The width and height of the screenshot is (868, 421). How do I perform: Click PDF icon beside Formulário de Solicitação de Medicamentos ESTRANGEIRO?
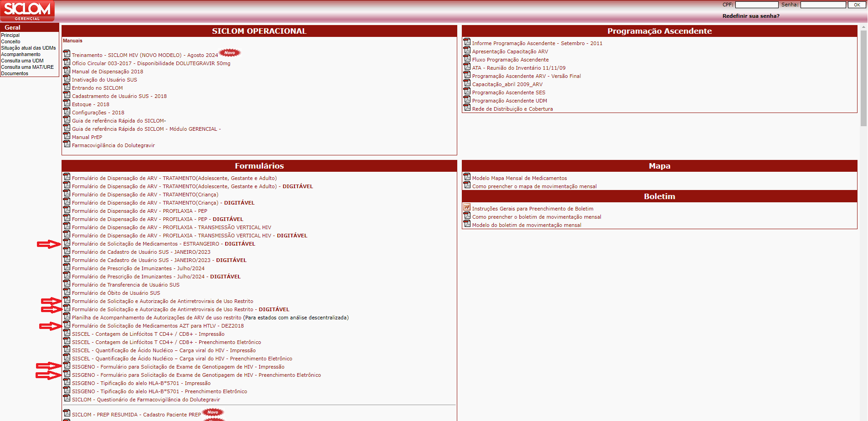(67, 242)
